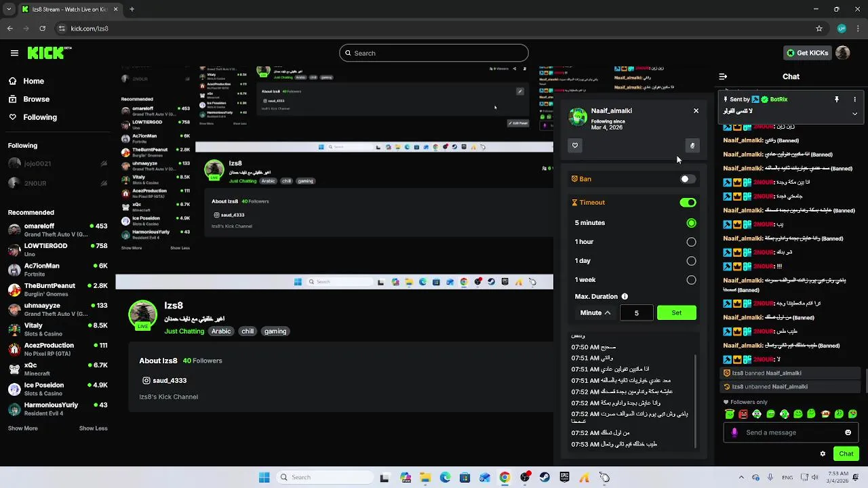Viewport: 868px width, 488px height.
Task: Open LOWTIERGOD recommended channel
Action: pyautogui.click(x=58, y=249)
